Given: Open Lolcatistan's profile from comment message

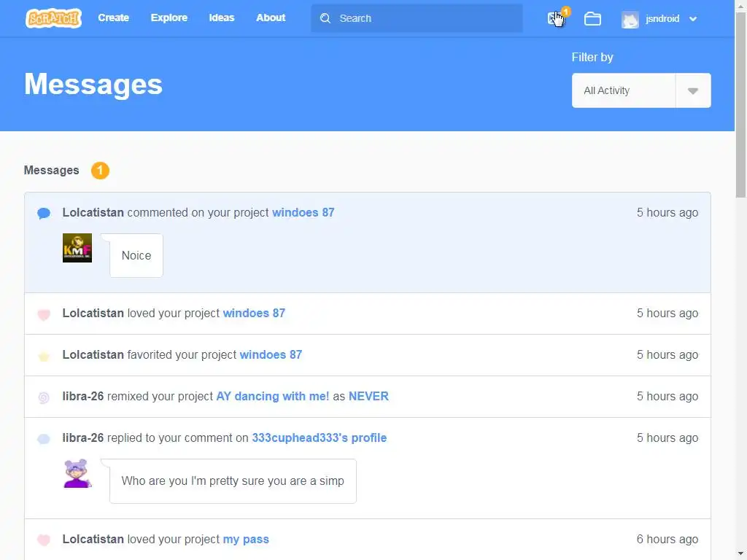Looking at the screenshot, I should (93, 212).
